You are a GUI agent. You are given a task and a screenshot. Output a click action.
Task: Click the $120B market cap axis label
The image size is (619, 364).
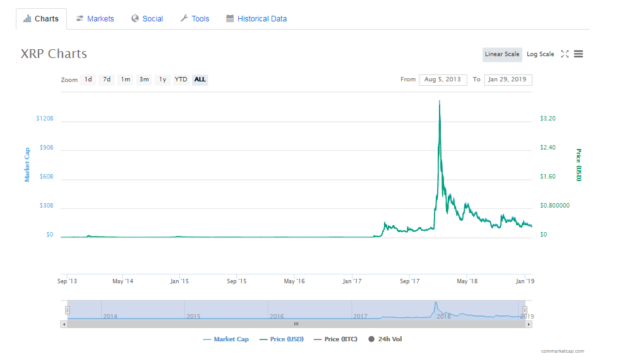(45, 119)
